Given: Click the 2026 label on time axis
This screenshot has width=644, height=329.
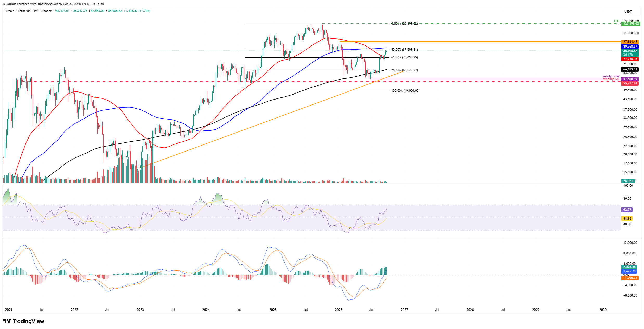Looking at the screenshot, I should [339, 310].
